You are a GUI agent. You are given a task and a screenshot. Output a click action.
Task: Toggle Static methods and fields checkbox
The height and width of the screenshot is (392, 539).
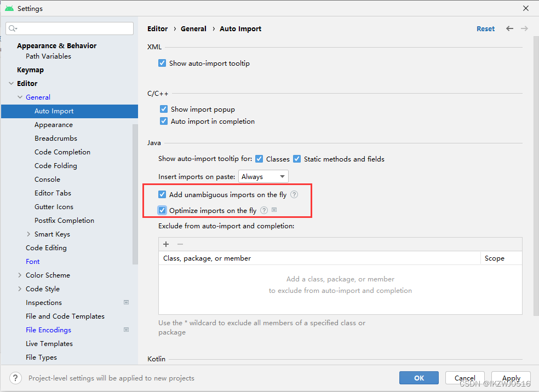coord(297,159)
